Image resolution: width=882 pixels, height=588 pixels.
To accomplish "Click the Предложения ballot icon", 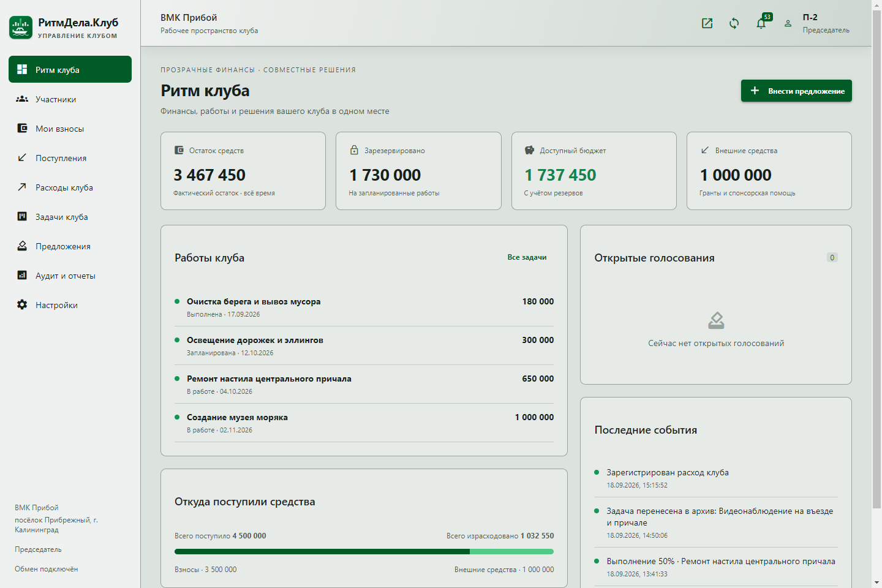I will 22,246.
